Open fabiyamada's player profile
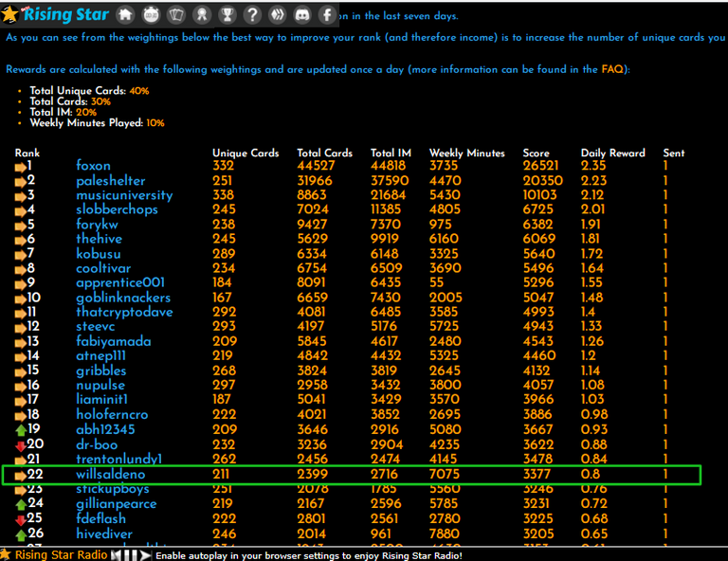 pyautogui.click(x=114, y=341)
